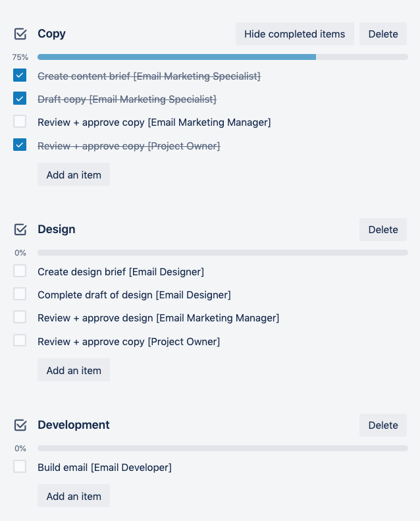Delete the Copy checklist
The height and width of the screenshot is (521, 420).
[383, 34]
